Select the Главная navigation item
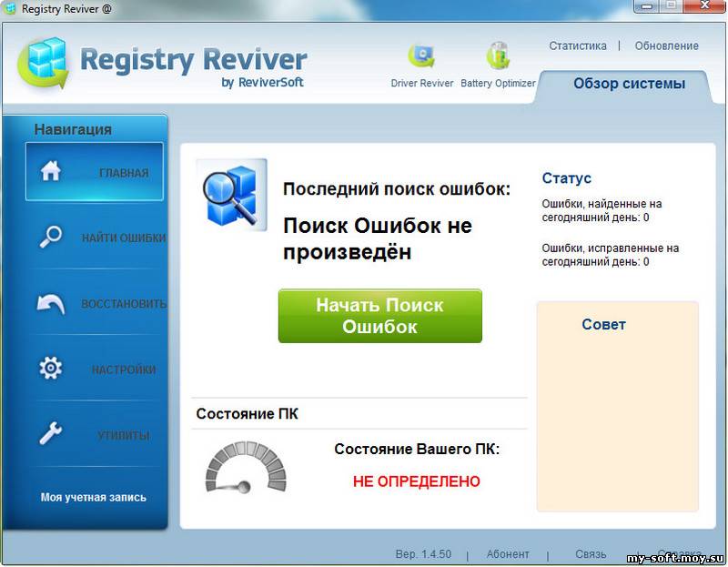Image resolution: width=728 pixels, height=567 pixels. [x=95, y=172]
